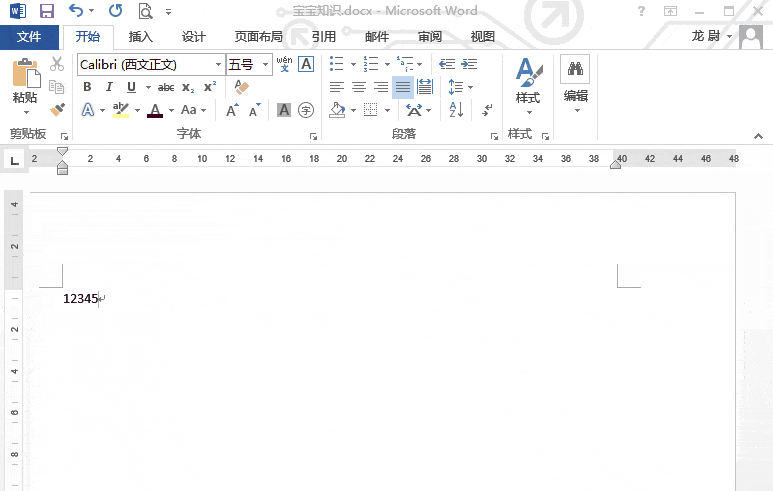This screenshot has width=773, height=491.
Task: Align text right
Action: tap(381, 87)
